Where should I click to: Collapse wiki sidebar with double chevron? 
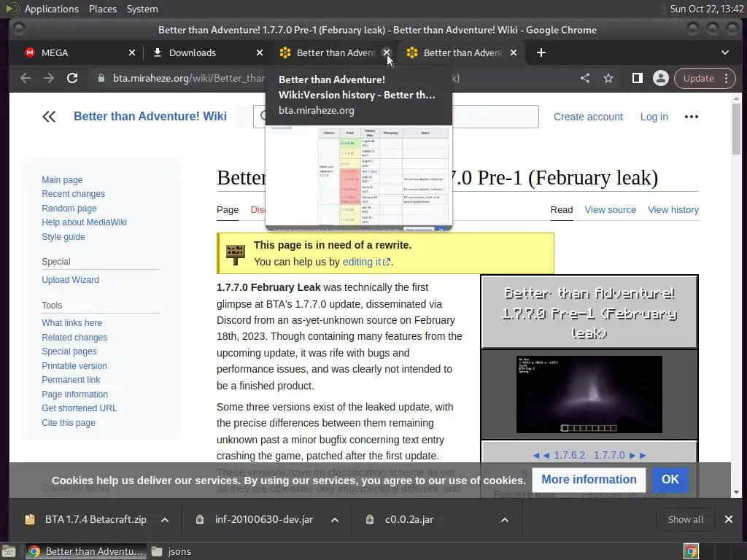(49, 117)
